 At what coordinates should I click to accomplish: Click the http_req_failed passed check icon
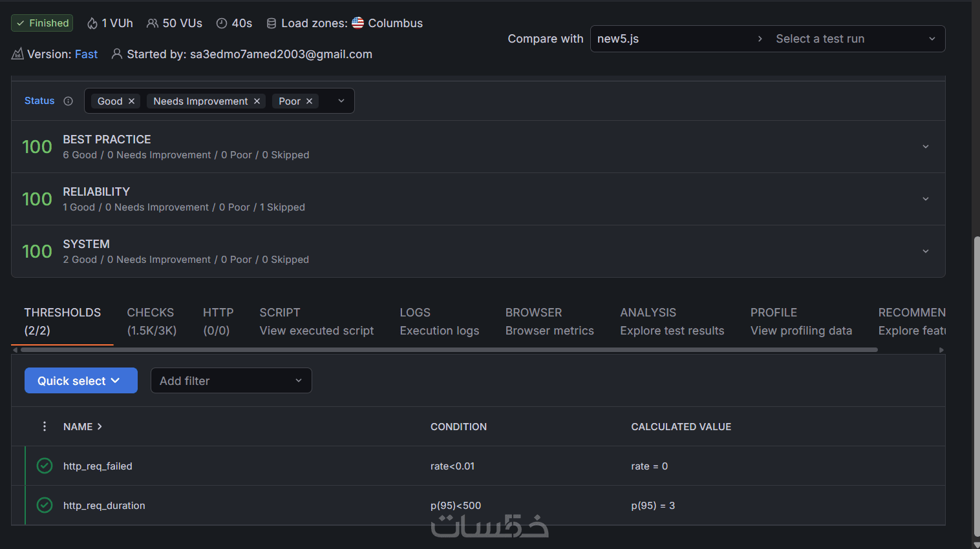tap(45, 466)
